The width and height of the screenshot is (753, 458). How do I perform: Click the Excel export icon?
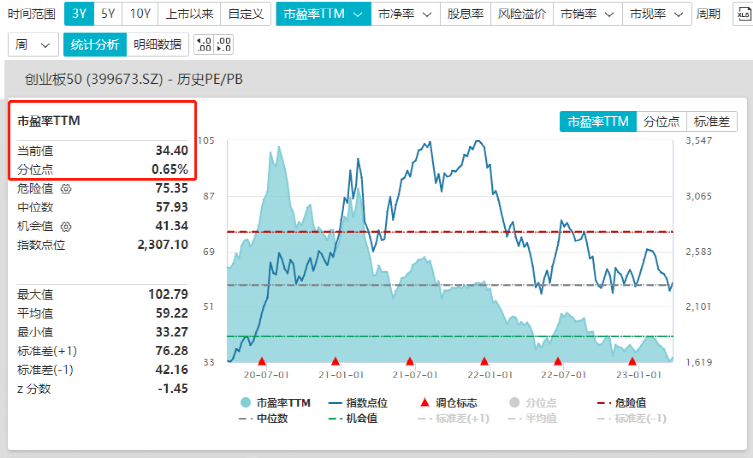741,14
